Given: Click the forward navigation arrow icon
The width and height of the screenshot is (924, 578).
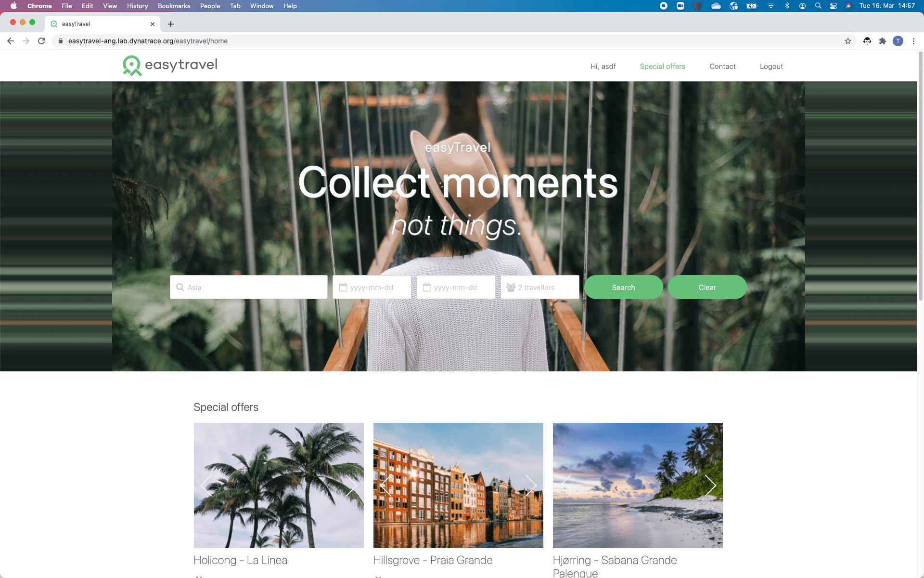Looking at the screenshot, I should pos(25,41).
